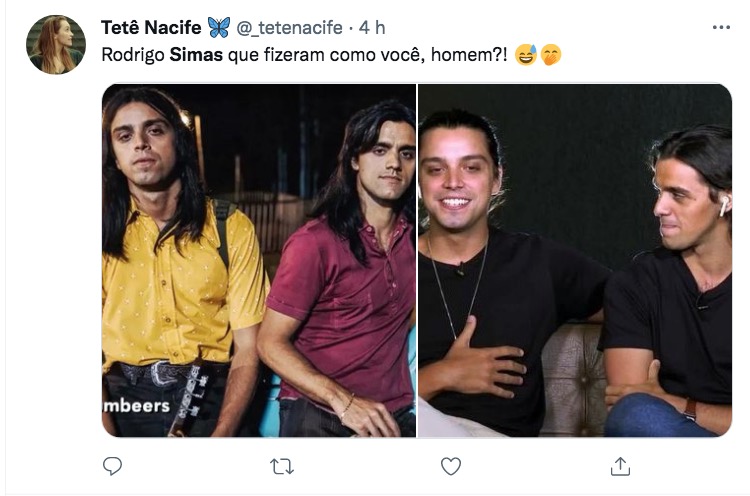Click the reply speech bubble icon
Viewport: 750px width, 496px height.
(x=112, y=466)
